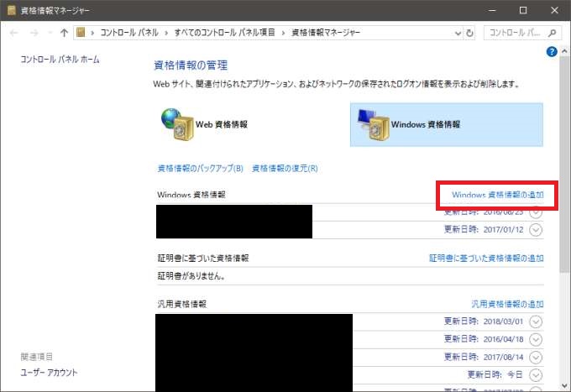Image resolution: width=571 pixels, height=392 pixels.
Task: Open the address bar history dropdown
Action: tap(458, 33)
